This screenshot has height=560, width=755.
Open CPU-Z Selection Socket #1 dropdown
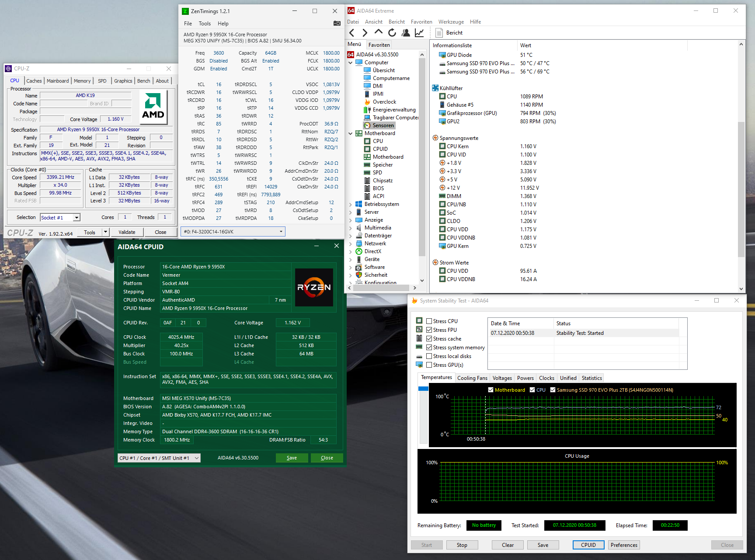77,218
